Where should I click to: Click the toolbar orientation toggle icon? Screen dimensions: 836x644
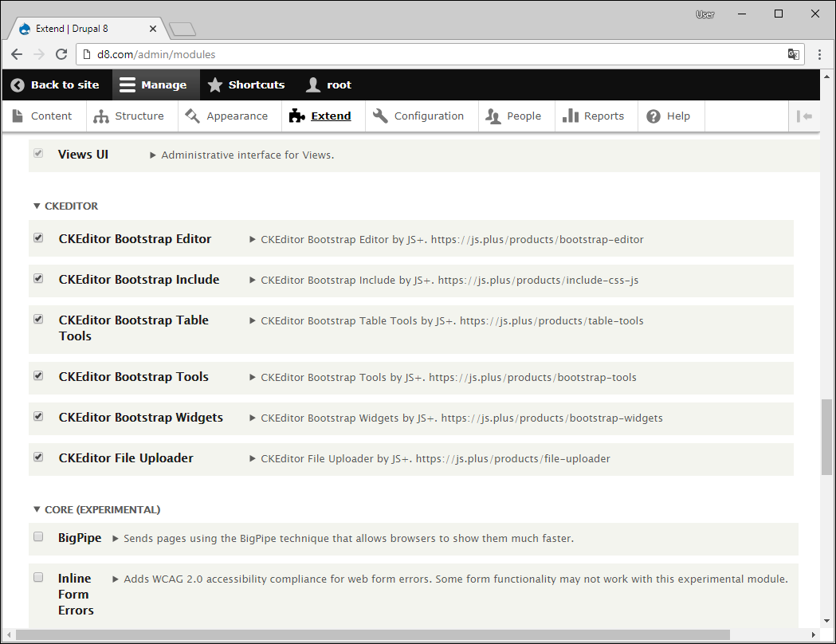(804, 116)
